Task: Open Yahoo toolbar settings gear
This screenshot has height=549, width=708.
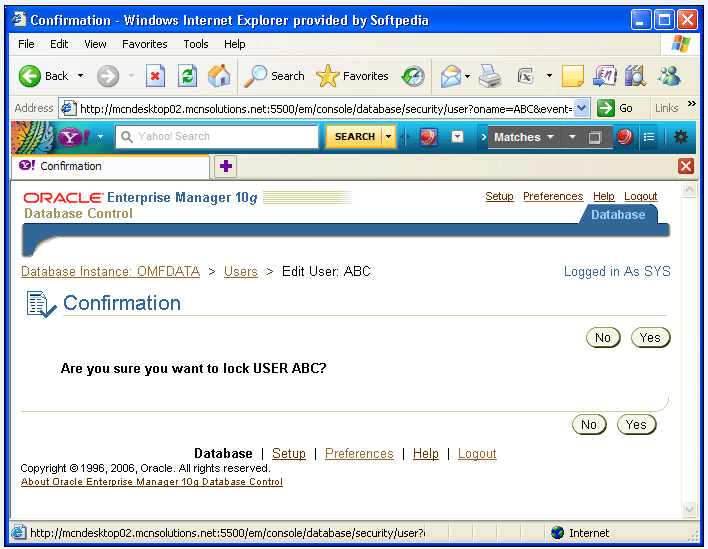Action: coord(681,137)
